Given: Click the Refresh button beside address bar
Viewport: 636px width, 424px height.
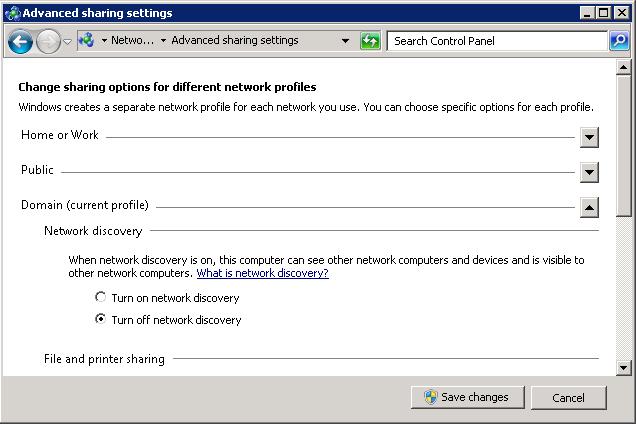Looking at the screenshot, I should click(370, 41).
